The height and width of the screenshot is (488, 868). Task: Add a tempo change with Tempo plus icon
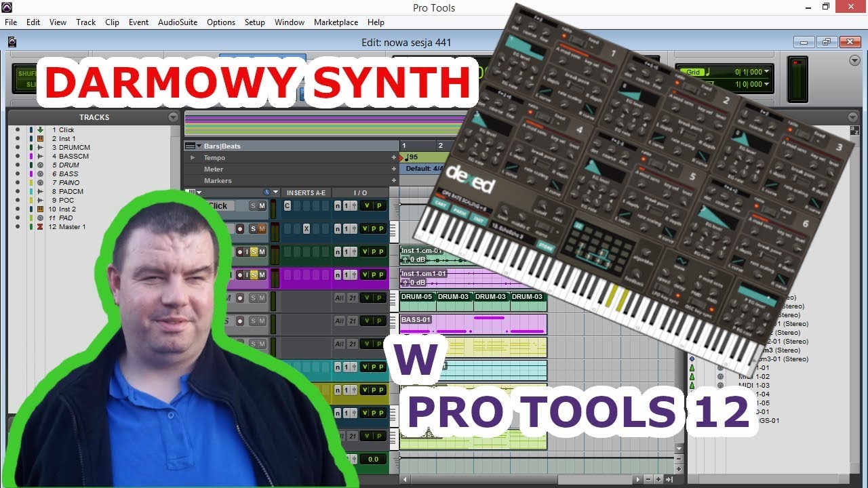coord(393,157)
